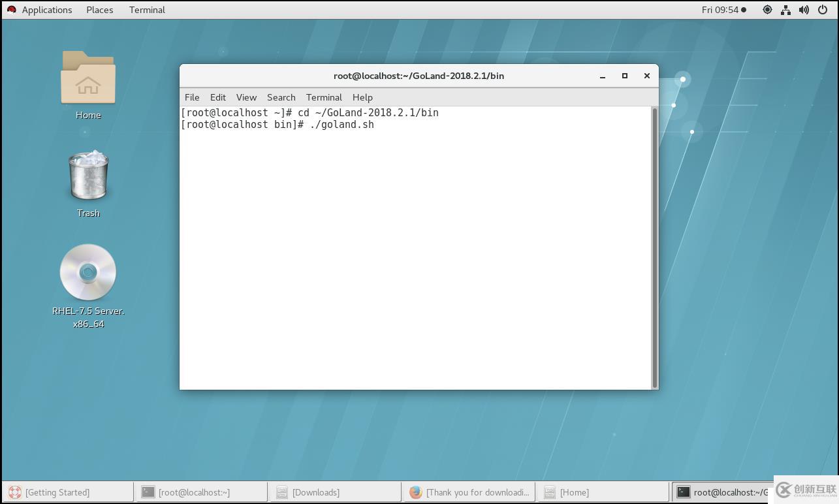
Task: Open the terminal Help menu
Action: (362, 97)
